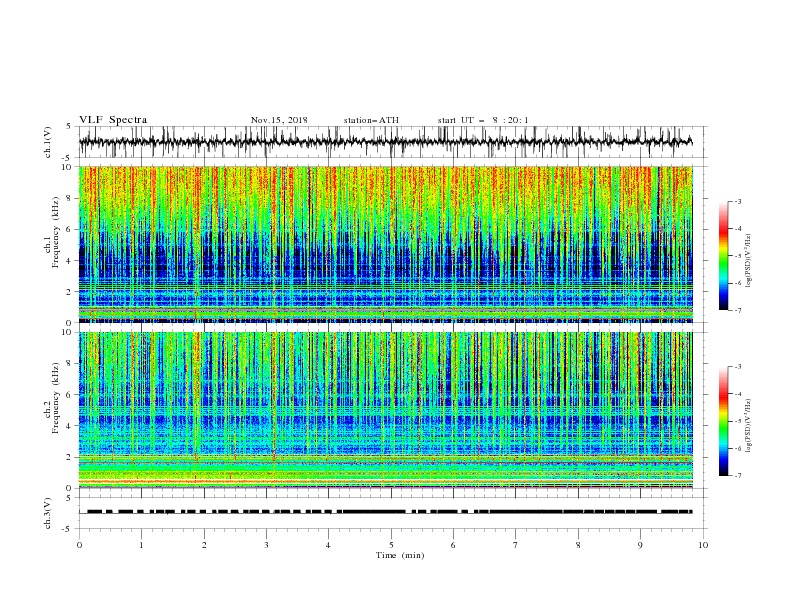Click the ch.1 PSD color scale bar
The image size is (792, 612).
[x=724, y=255]
